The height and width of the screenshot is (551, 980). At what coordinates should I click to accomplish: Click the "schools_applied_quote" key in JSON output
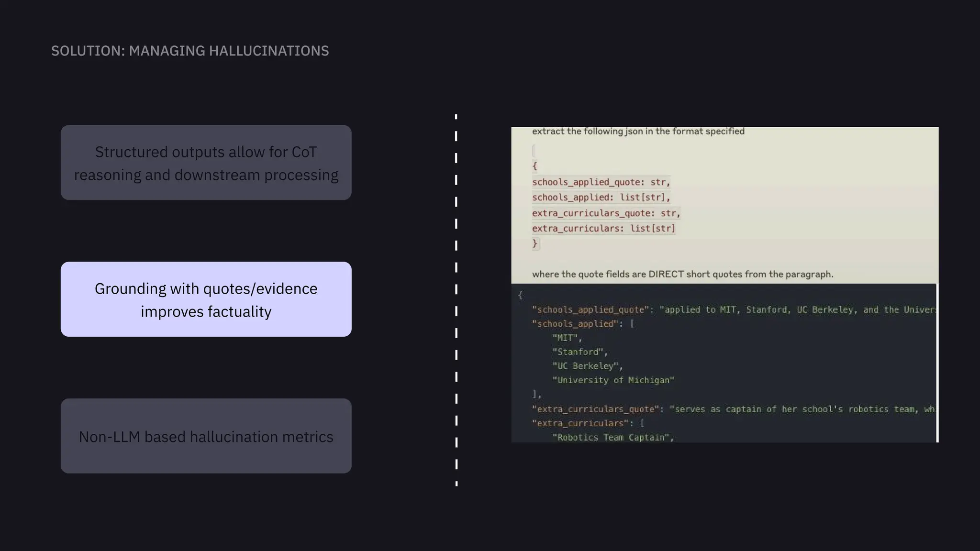[x=590, y=309]
